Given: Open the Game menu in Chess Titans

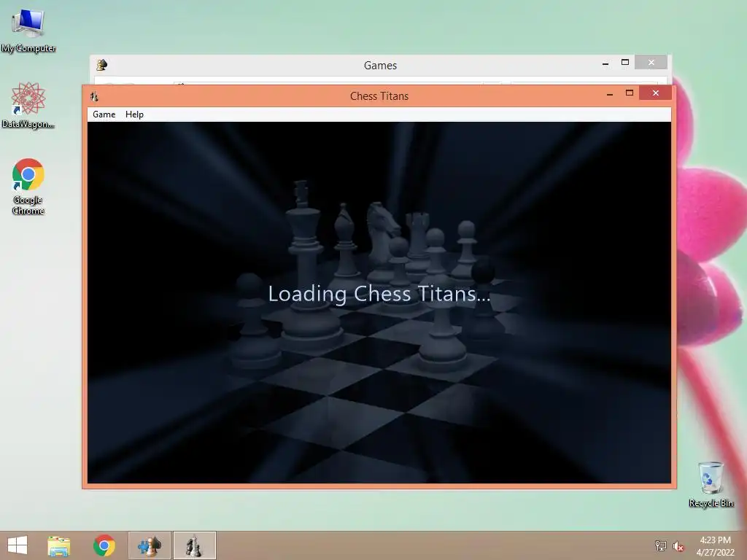Looking at the screenshot, I should [x=104, y=114].
